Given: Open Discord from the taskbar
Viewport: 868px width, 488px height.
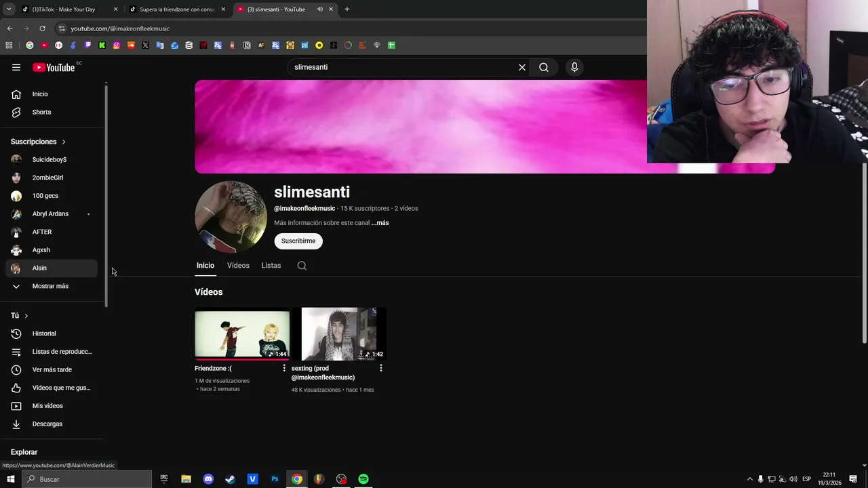Looking at the screenshot, I should 208,479.
